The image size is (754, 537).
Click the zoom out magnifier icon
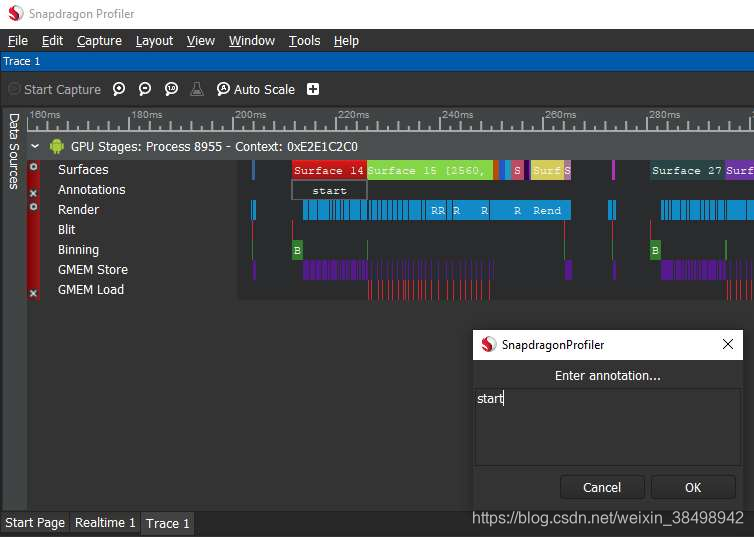(145, 89)
